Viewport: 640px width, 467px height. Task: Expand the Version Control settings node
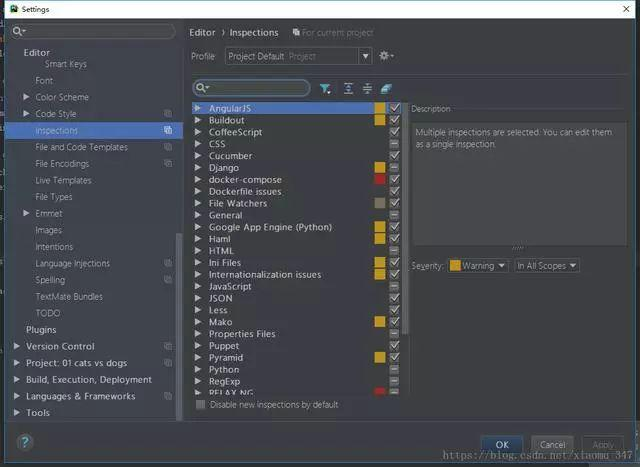point(17,346)
